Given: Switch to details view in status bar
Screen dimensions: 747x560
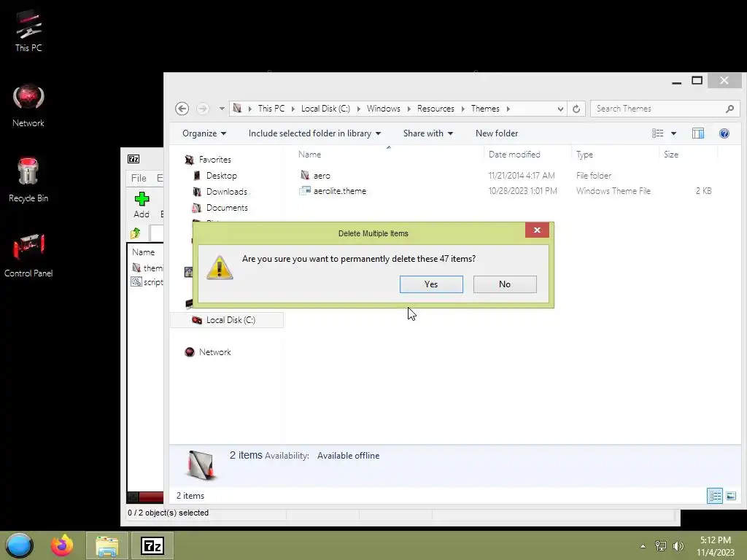Looking at the screenshot, I should tap(715, 496).
